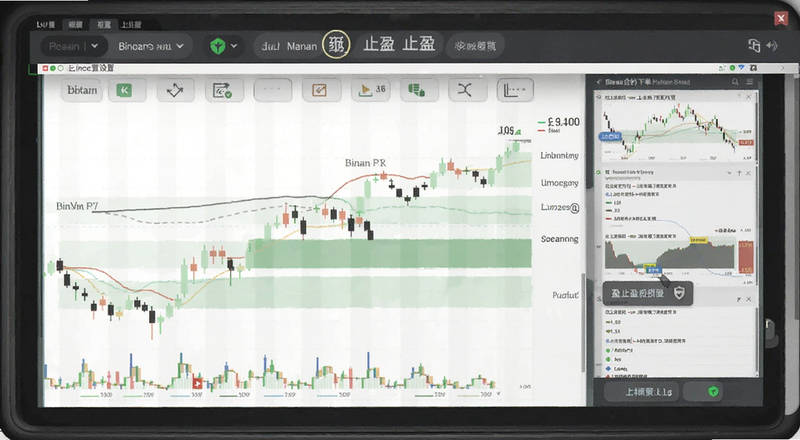Click the main chart vertical scrollbar
The image size is (800, 440).
(x=583, y=322)
